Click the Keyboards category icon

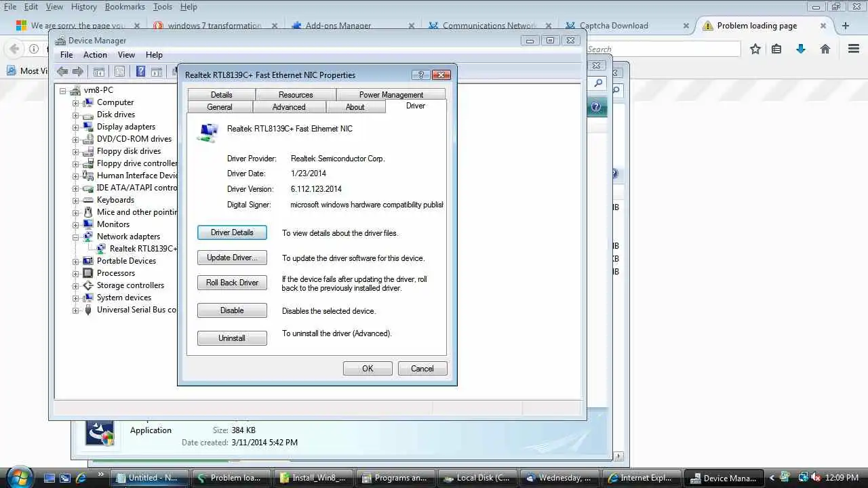point(87,200)
